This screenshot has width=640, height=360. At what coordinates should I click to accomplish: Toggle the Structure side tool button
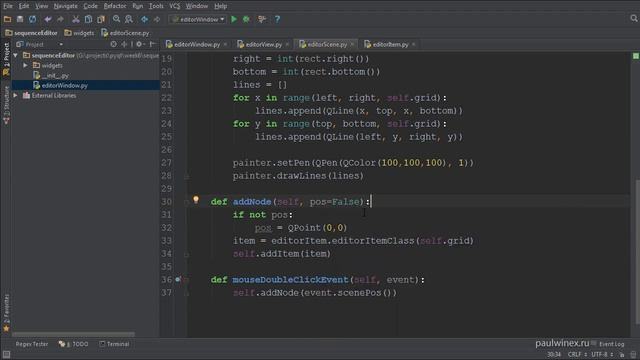6,105
